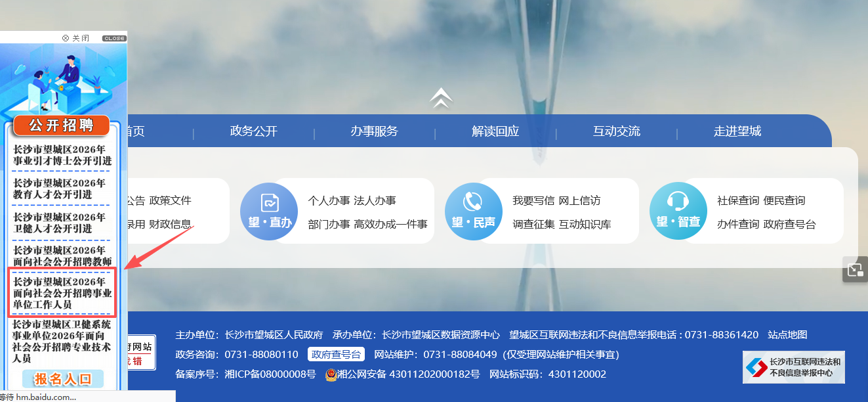Click the 调查征集 link
Viewport: 868px width, 402px height.
(x=533, y=224)
